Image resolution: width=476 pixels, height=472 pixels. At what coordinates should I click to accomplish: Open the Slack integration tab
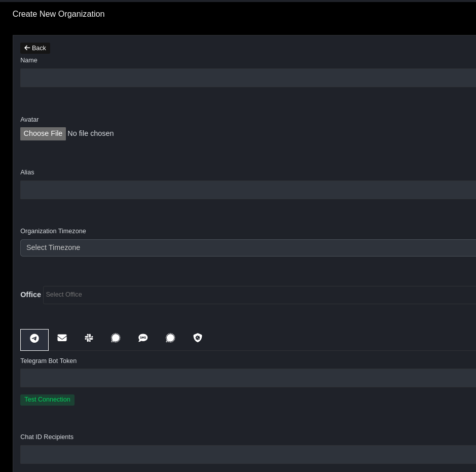click(89, 338)
